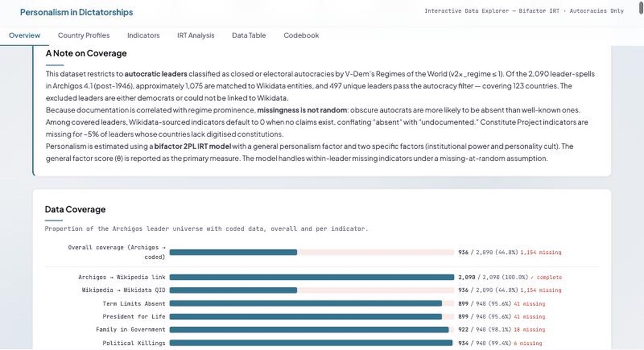Screen dimensions: 644x350
Task: Select the IRT Analysis tab
Action: point(196,35)
